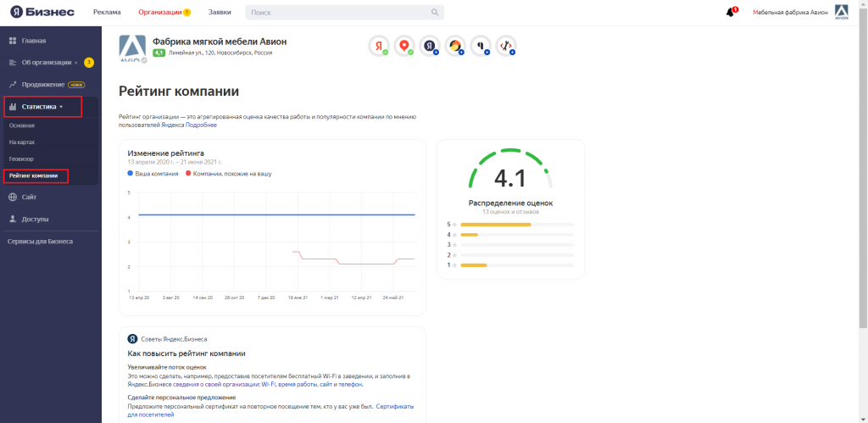Go to Заявки in the top menu
Viewport: 868px width, 423px height.
coord(220,13)
